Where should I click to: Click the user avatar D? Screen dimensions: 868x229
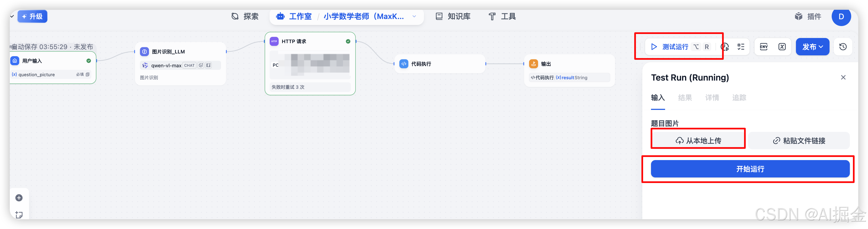[x=841, y=17]
